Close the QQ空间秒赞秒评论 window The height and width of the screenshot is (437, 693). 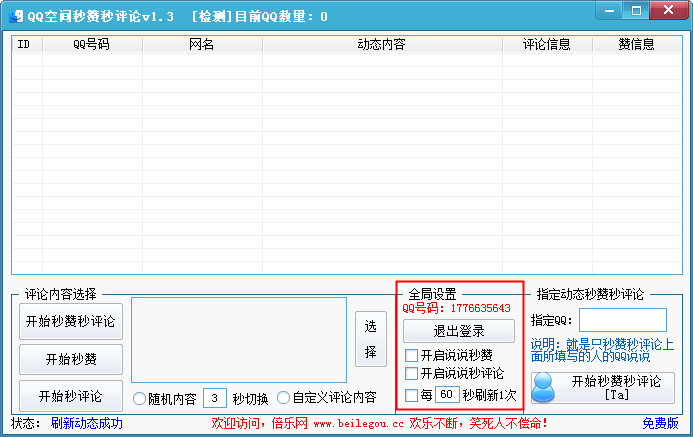pyautogui.click(x=669, y=10)
